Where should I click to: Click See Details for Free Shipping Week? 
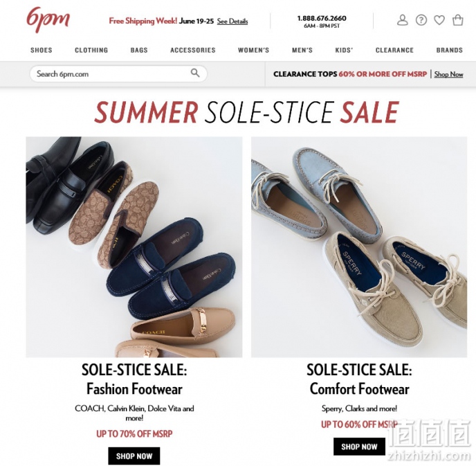[232, 21]
